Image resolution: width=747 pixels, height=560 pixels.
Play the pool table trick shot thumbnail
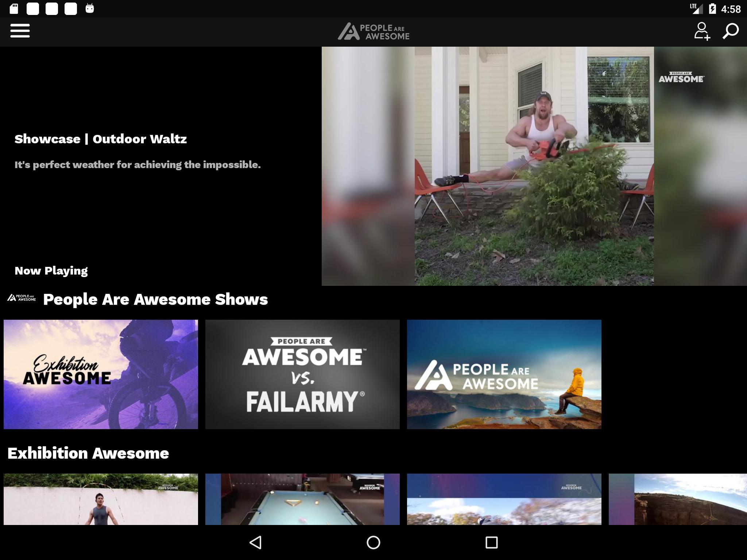click(302, 499)
